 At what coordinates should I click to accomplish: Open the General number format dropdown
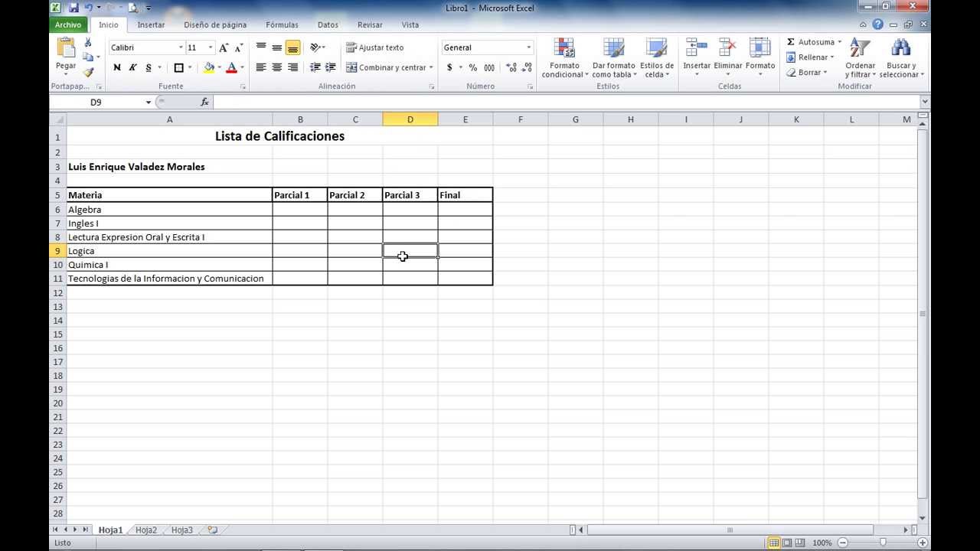pos(528,47)
